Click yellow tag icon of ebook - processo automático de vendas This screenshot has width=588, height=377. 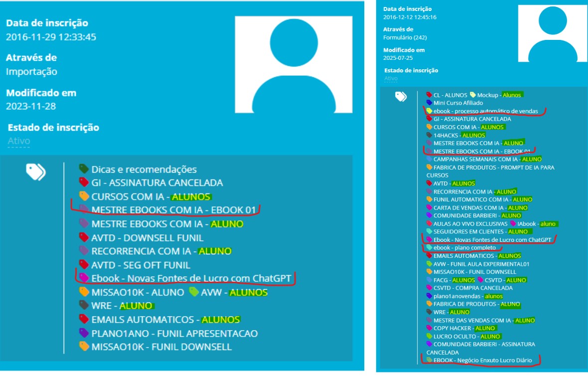[x=430, y=111]
